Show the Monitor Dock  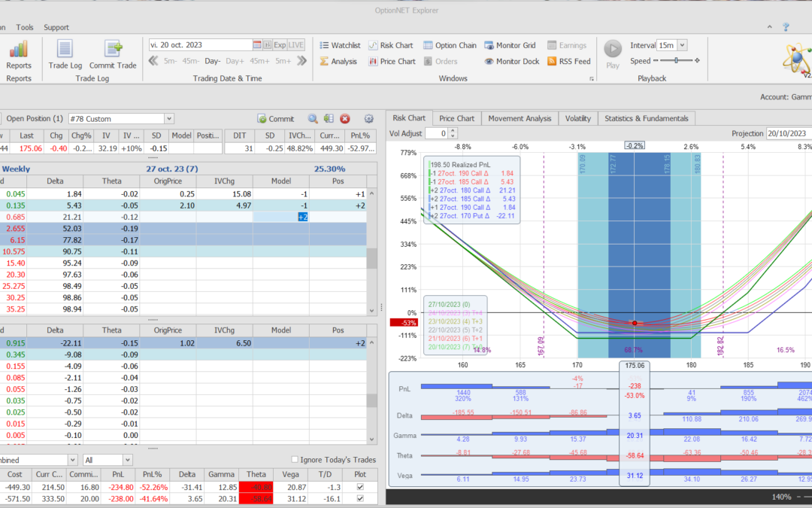(511, 62)
